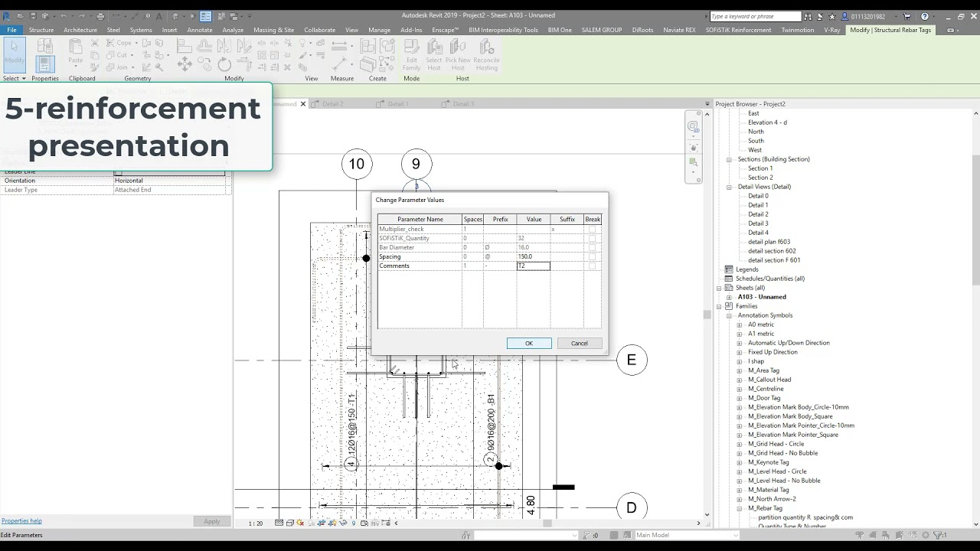Image resolution: width=980 pixels, height=551 pixels.
Task: Click Cancel in Change Parameter Values dialog
Action: tap(580, 343)
